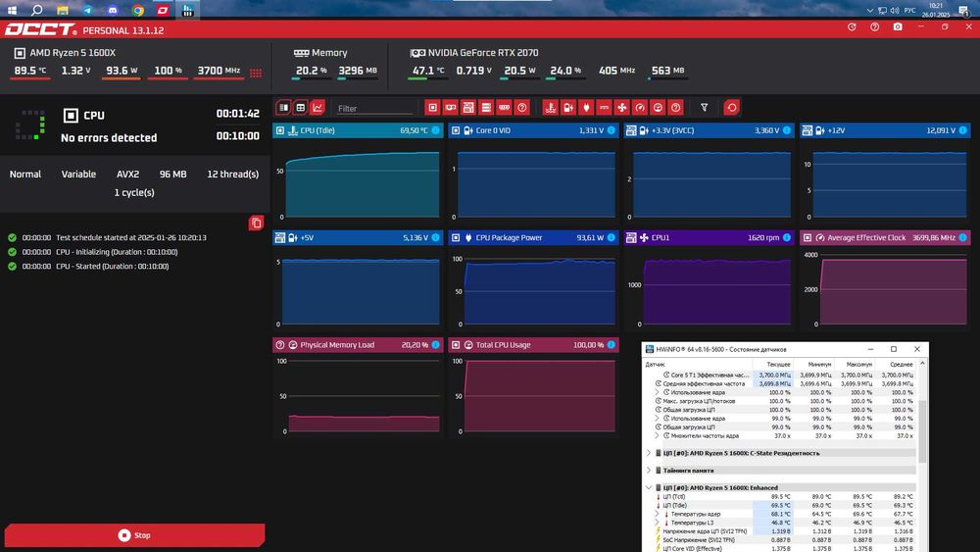The height and width of the screenshot is (552, 980).
Task: Open the info for +3.3V (3VCC) graph
Action: point(787,130)
